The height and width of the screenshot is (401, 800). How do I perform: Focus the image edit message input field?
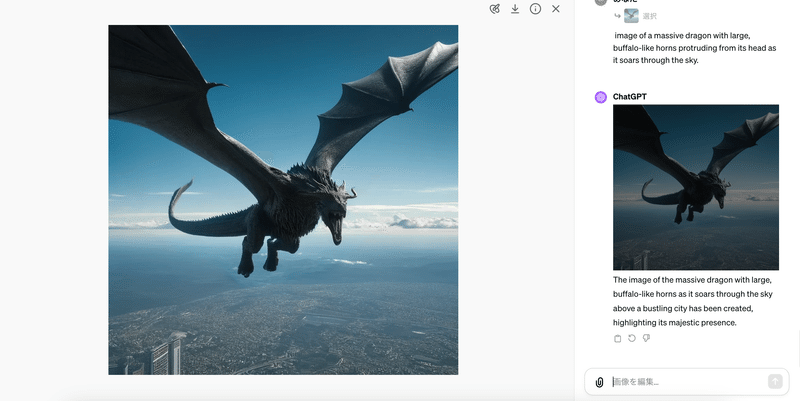point(686,382)
